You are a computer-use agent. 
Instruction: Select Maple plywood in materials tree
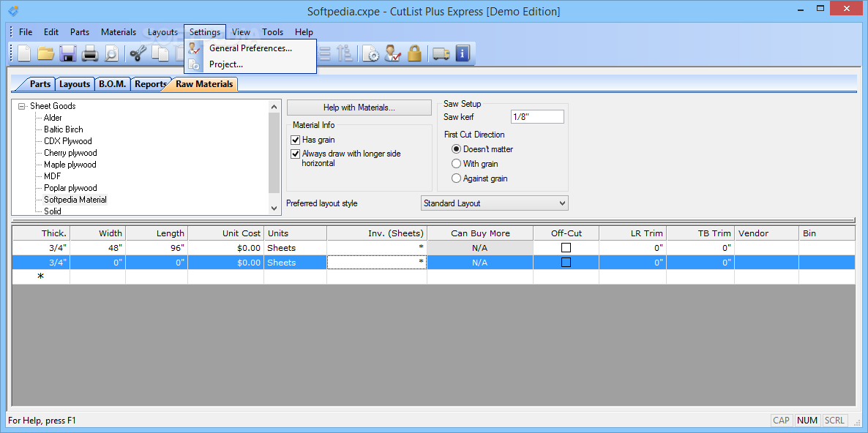point(70,165)
